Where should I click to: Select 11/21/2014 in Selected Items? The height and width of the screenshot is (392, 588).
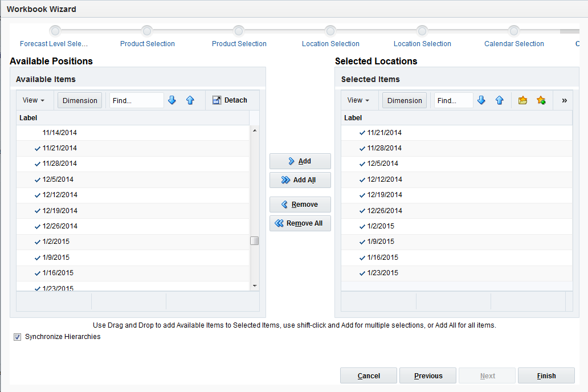(x=457, y=133)
